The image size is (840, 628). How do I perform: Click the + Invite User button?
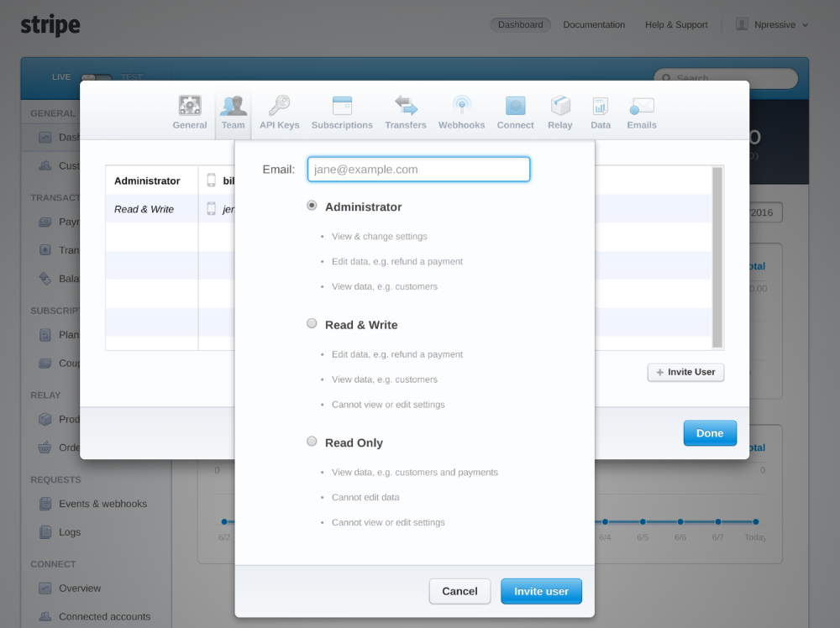(x=685, y=372)
